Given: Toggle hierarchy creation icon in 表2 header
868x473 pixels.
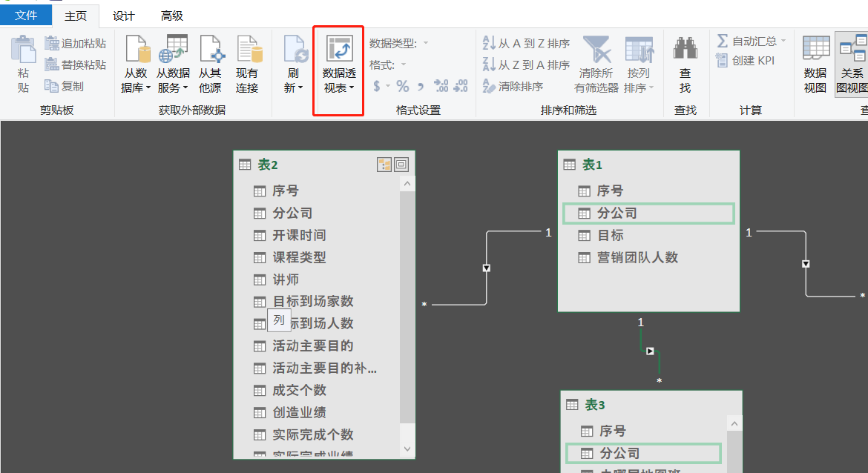Looking at the screenshot, I should click(384, 165).
